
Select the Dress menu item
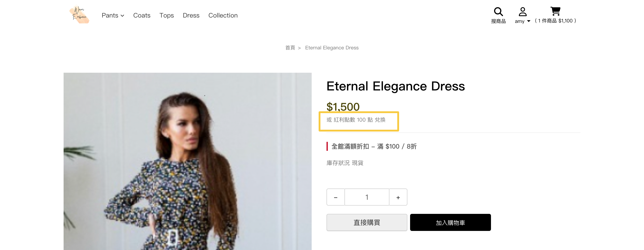[x=191, y=15]
